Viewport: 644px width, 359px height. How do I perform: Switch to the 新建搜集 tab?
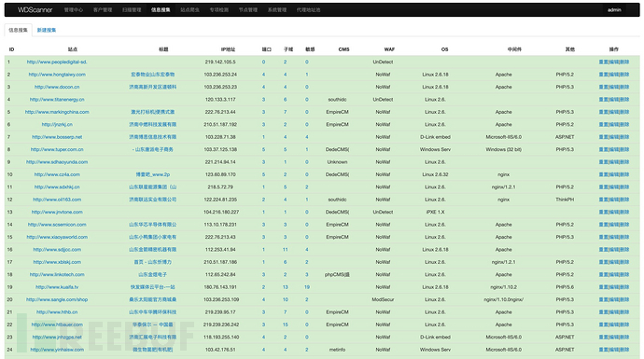pos(47,30)
